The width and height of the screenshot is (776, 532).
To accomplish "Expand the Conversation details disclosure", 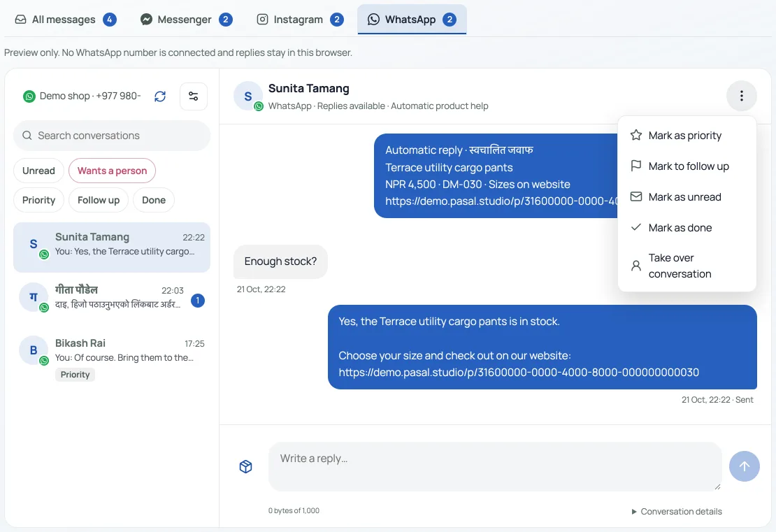I will tap(677, 511).
